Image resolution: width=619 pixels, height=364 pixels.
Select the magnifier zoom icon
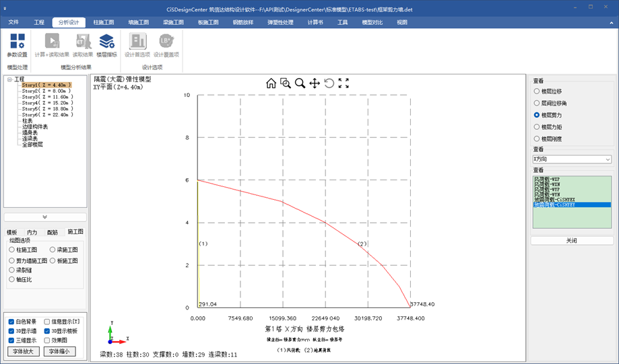(300, 83)
